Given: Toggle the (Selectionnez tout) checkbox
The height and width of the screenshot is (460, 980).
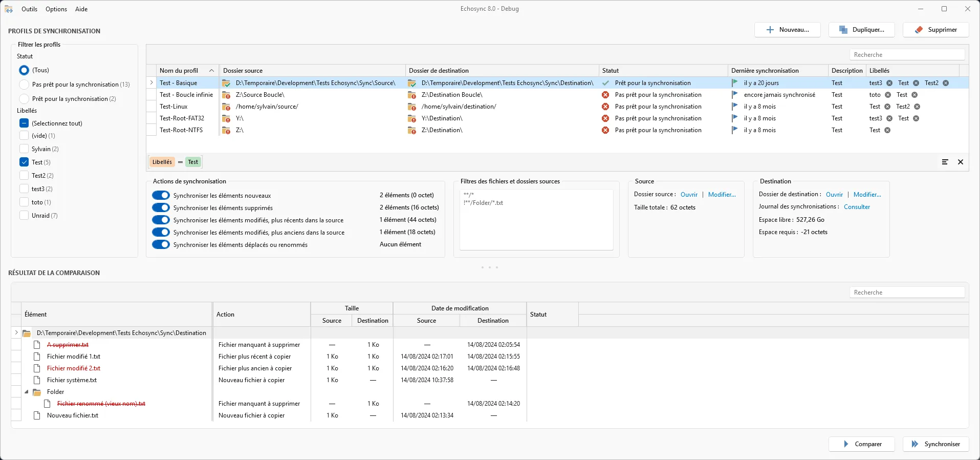Looking at the screenshot, I should (x=24, y=123).
